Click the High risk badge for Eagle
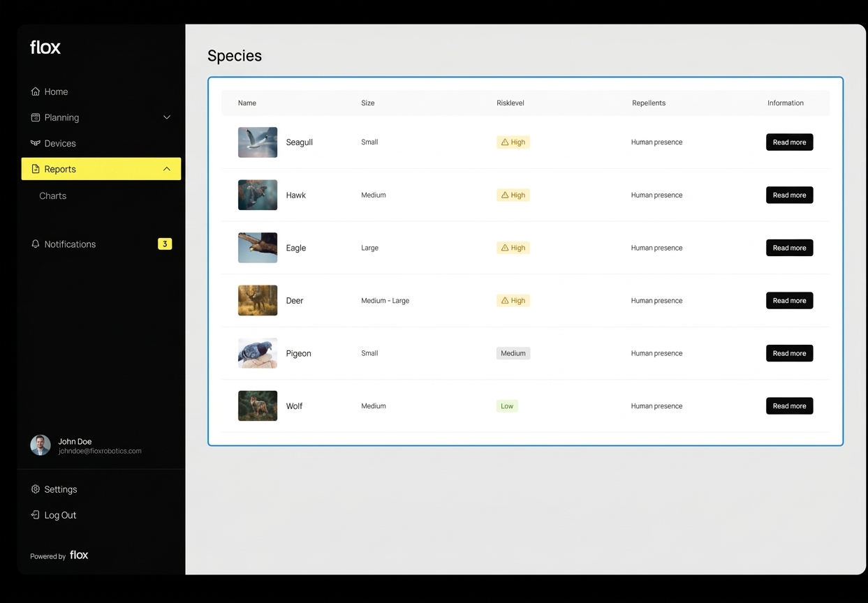Screen dimensions: 868x603 pos(513,248)
